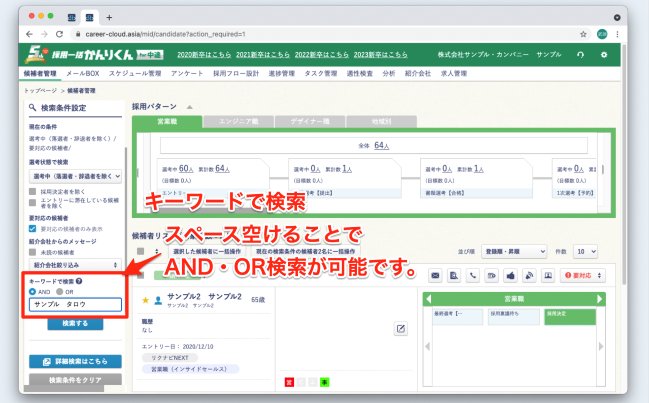Click the edit pencil icon beside candidate

[400, 329]
